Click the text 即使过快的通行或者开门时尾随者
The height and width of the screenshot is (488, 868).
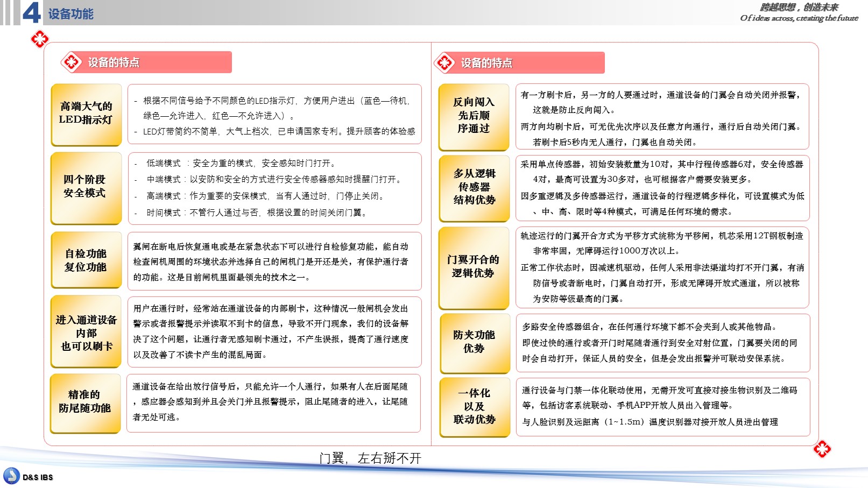[660, 351]
